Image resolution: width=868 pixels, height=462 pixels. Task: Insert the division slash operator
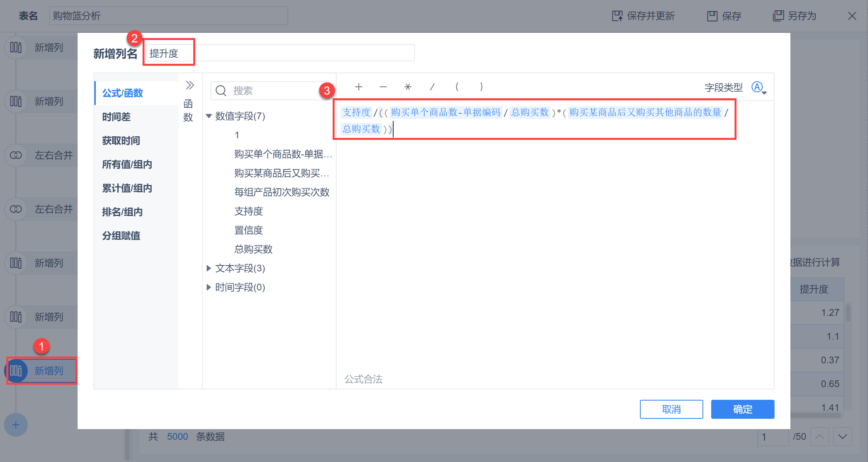[432, 87]
